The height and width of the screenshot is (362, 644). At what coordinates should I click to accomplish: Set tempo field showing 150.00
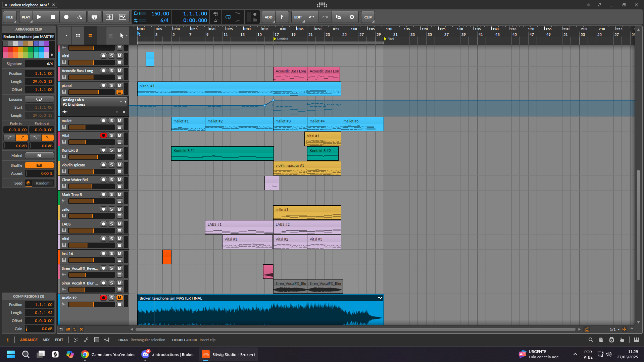click(160, 14)
